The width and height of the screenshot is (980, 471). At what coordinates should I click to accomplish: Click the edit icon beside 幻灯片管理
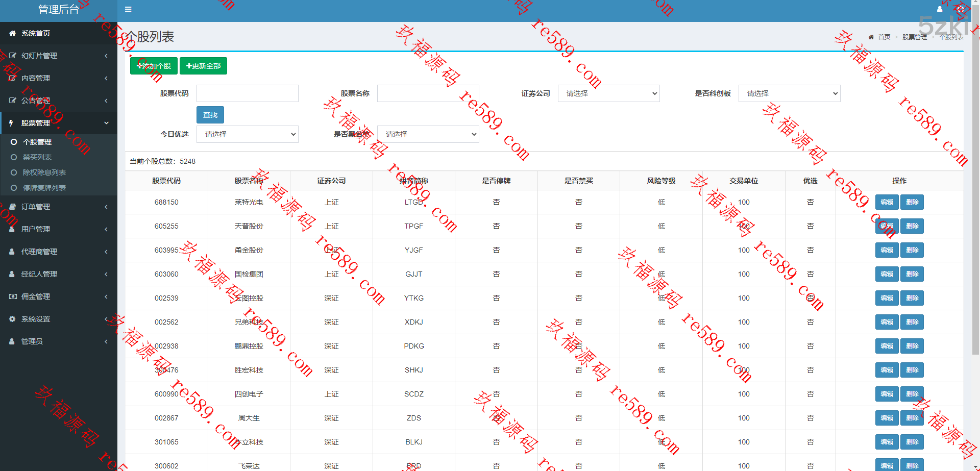pos(12,56)
